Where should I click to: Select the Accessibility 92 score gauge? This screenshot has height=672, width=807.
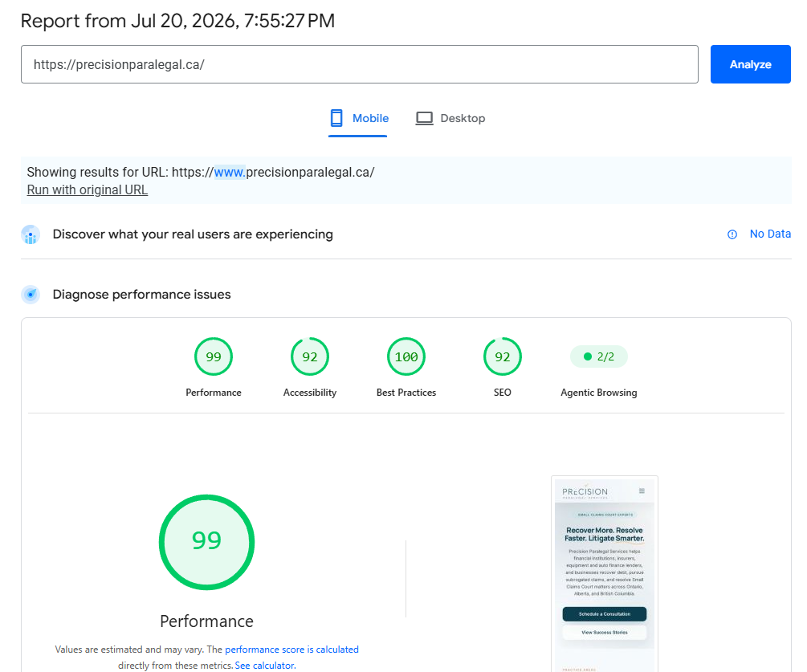click(x=310, y=356)
